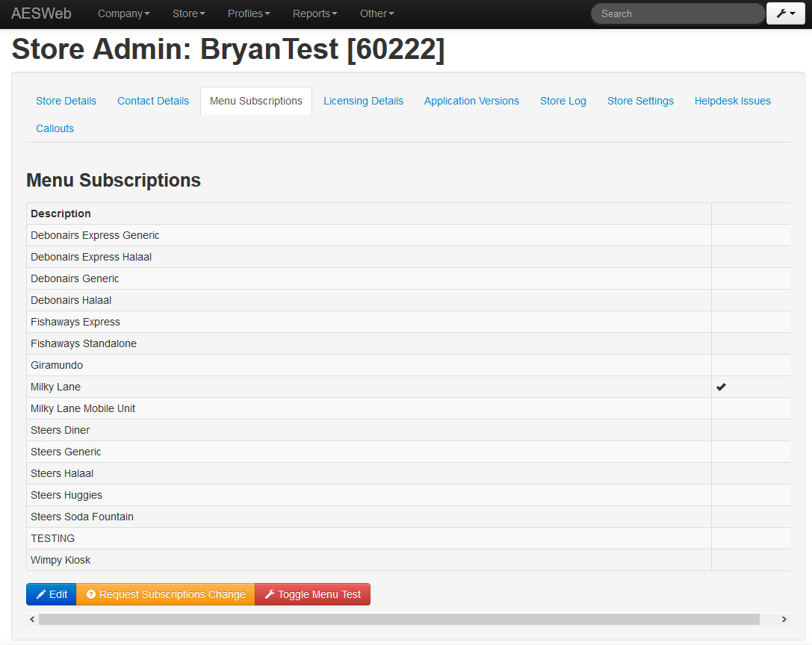
Task: Click the Store Admin BryanTest page title
Action: 228,50
